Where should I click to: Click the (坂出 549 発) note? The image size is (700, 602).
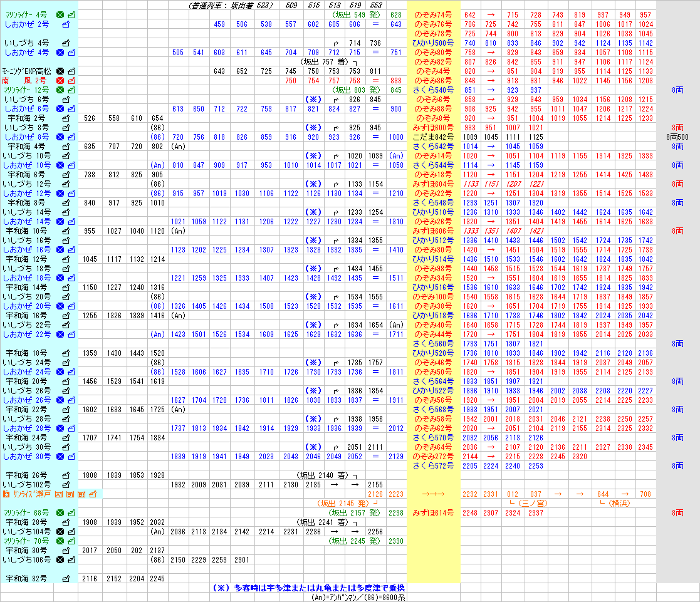pos(356,15)
